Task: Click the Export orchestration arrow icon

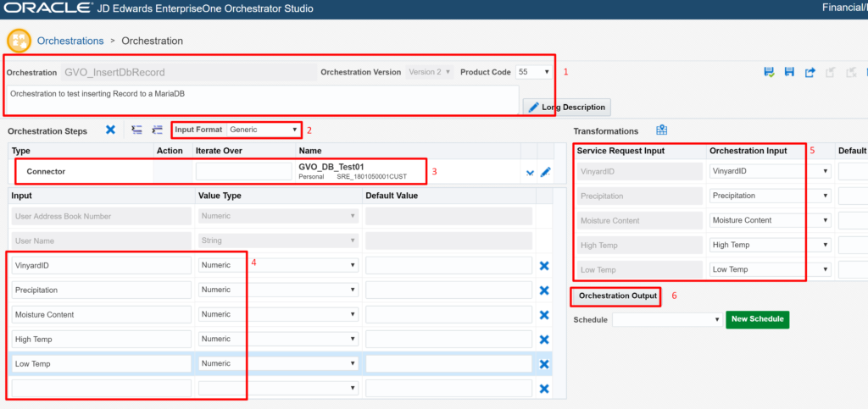Action: tap(810, 73)
